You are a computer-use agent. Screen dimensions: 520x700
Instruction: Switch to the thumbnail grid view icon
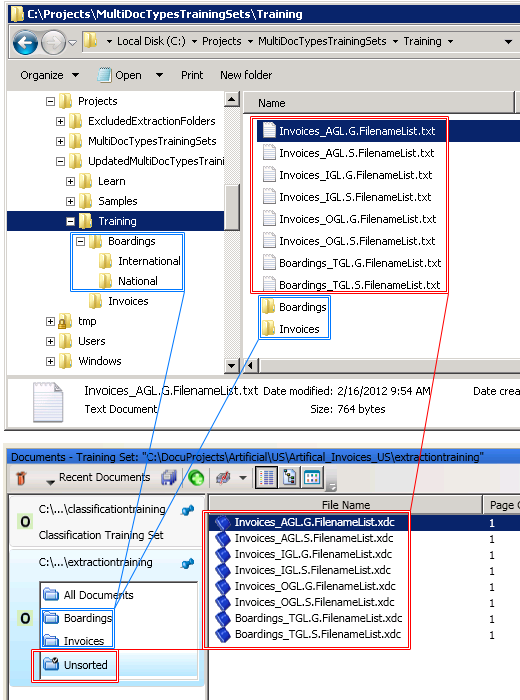(x=312, y=478)
